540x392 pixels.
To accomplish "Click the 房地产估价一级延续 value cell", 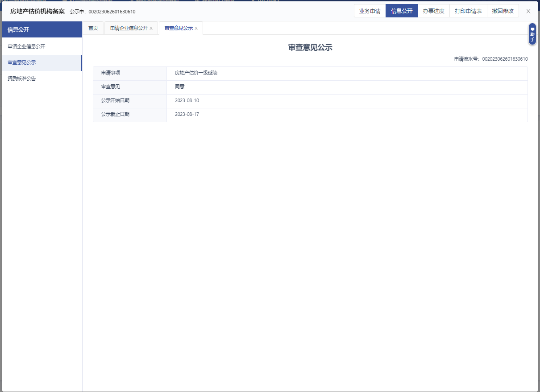I will coord(196,73).
